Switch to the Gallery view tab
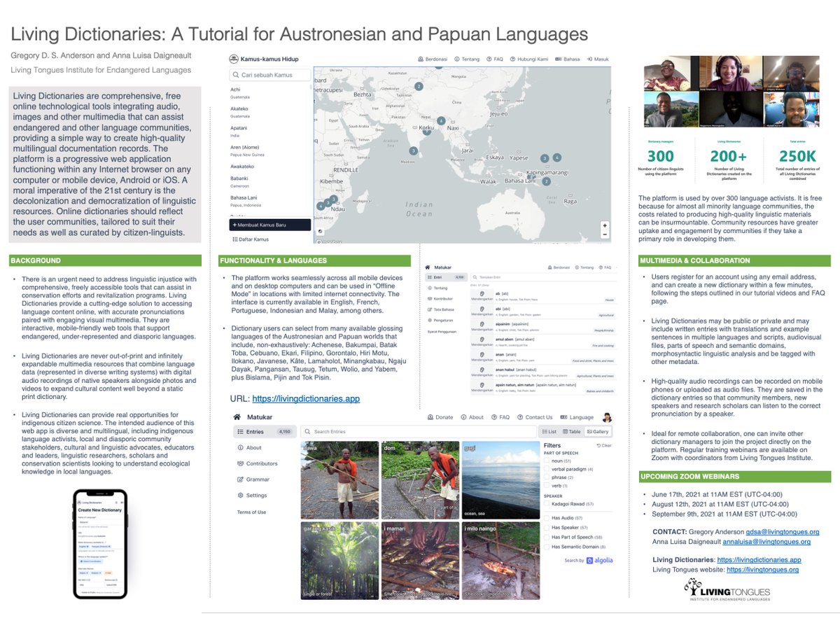 598,432
